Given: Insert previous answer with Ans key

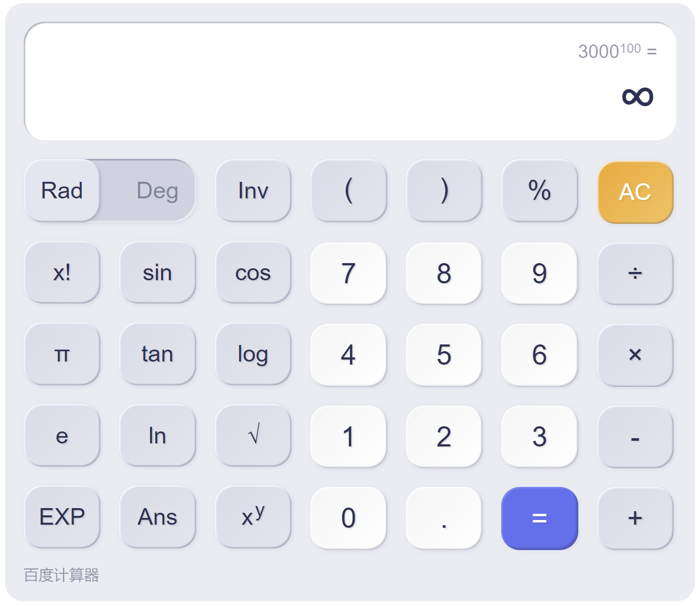Looking at the screenshot, I should coord(157,517).
